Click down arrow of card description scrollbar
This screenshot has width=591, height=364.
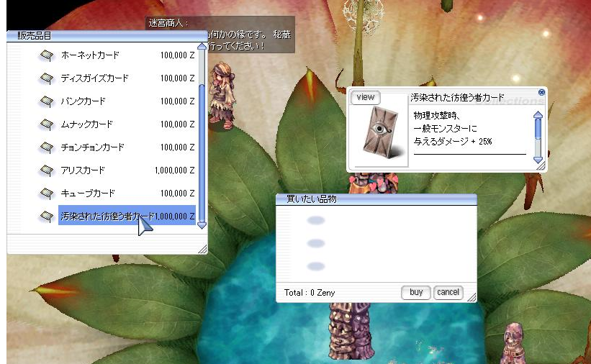pos(538,160)
